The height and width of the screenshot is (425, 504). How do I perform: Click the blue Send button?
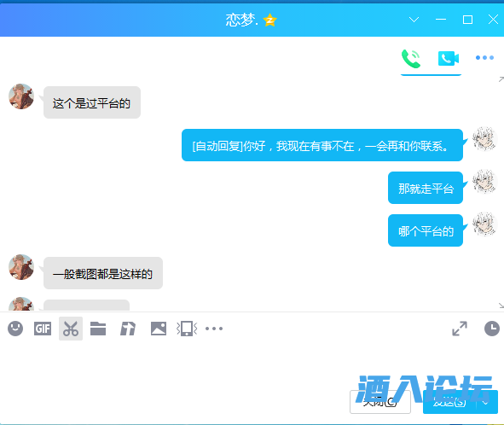pos(450,402)
